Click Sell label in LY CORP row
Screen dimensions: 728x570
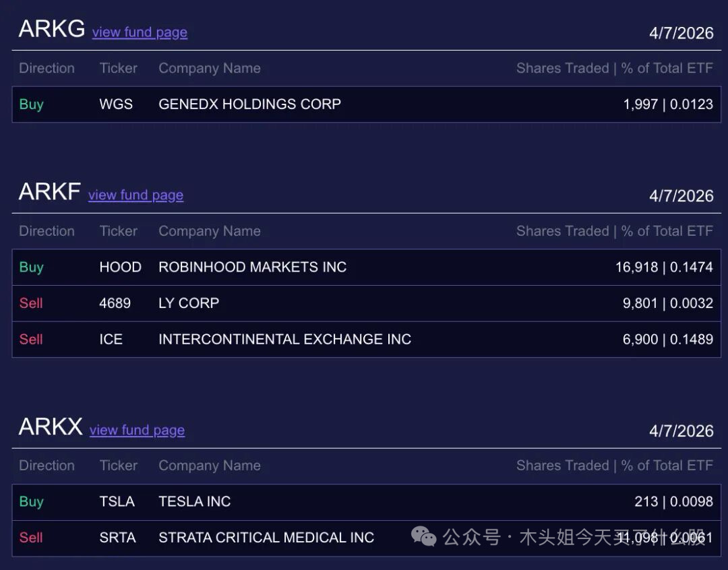point(31,303)
